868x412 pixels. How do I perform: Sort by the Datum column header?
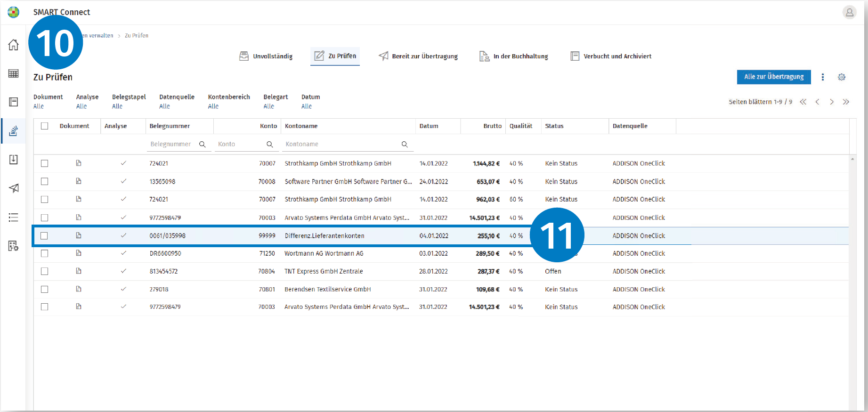(x=429, y=126)
